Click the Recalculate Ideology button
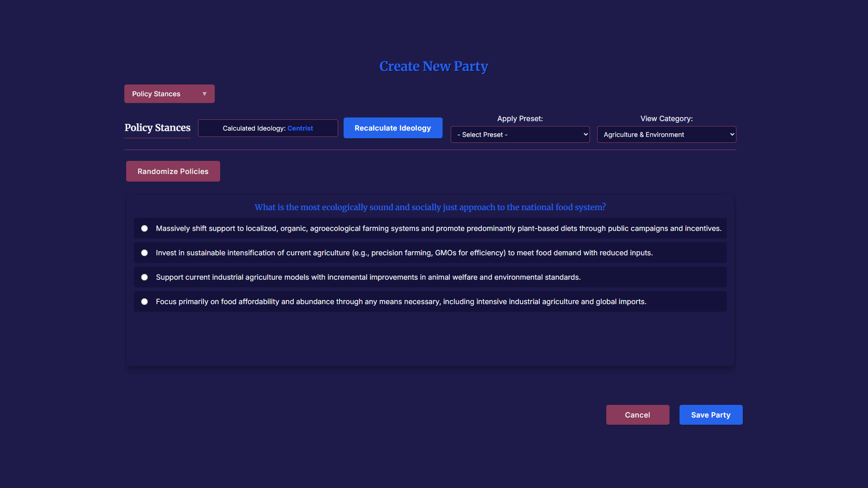This screenshot has width=868, height=488. [x=392, y=128]
